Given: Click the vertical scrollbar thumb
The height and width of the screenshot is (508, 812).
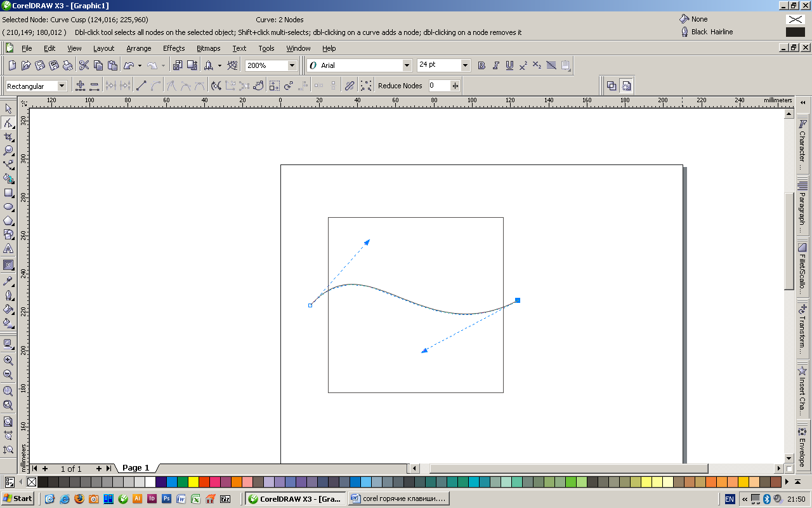Looking at the screenshot, I should (x=789, y=241).
